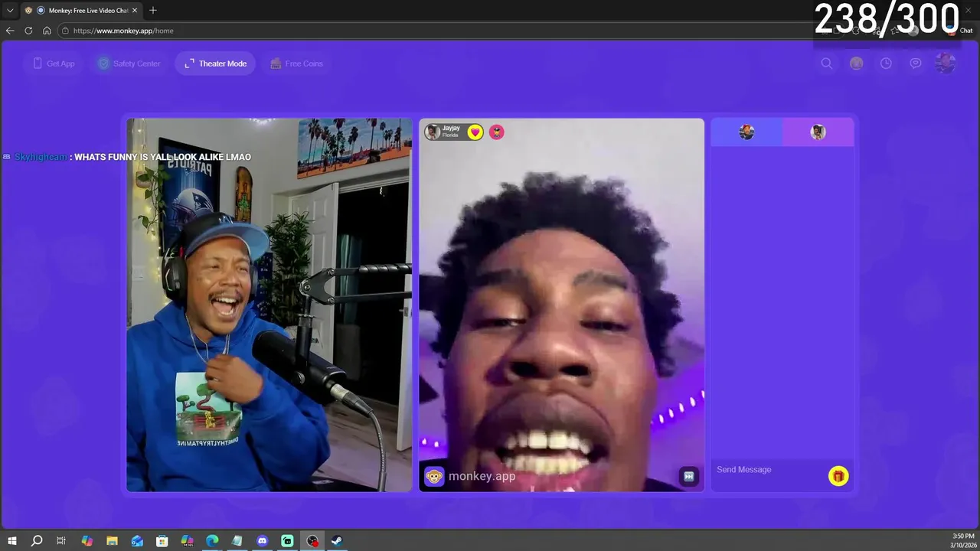Toggle Theater Mode
Viewport: 980px width, 551px height.
click(x=215, y=64)
